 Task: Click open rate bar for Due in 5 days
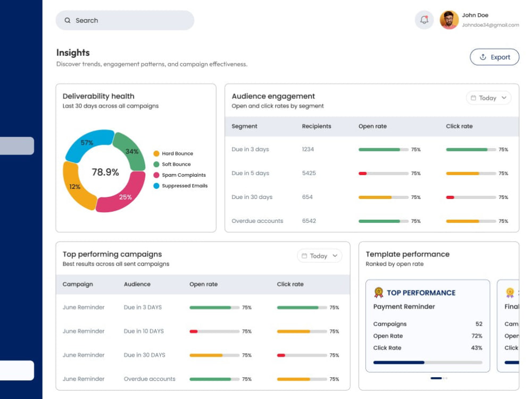384,173
